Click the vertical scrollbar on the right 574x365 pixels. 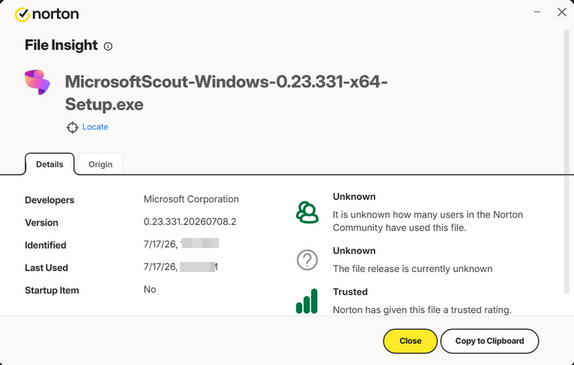(x=567, y=161)
